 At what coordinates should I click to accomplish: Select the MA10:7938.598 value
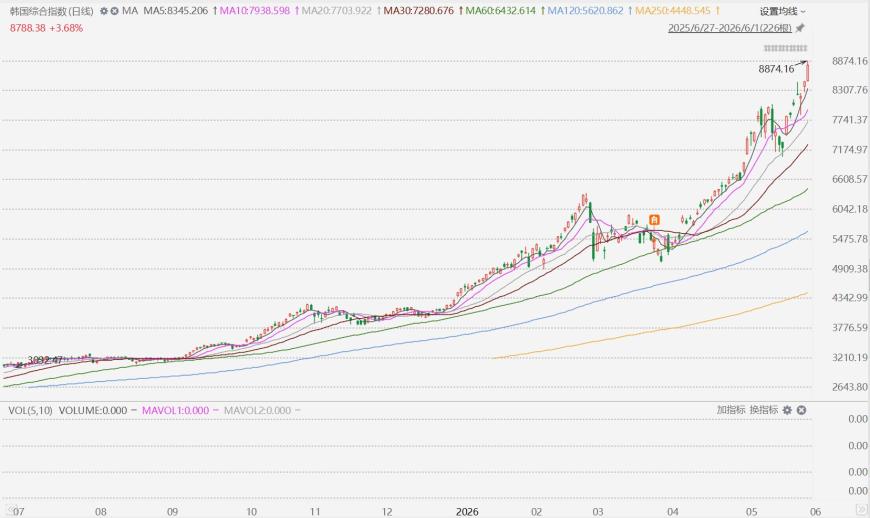pyautogui.click(x=255, y=11)
